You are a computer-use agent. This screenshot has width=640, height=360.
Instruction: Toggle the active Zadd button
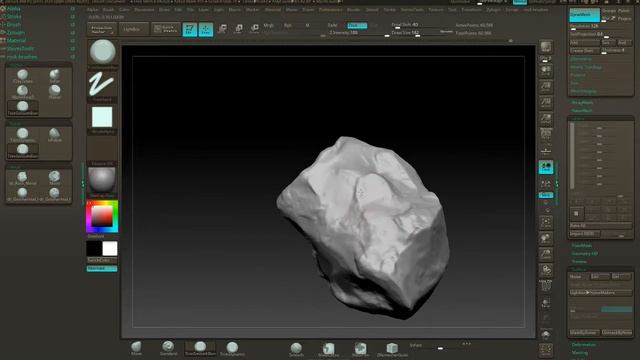357,25
